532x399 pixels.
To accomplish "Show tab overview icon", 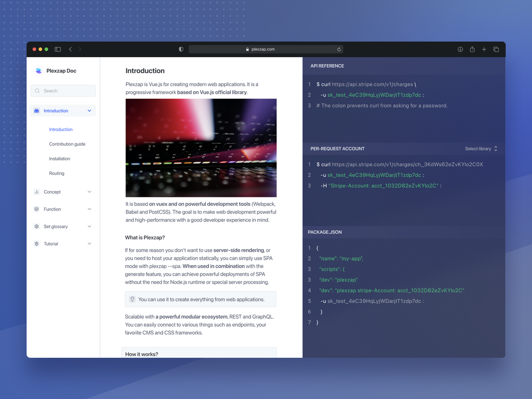I will (496, 49).
